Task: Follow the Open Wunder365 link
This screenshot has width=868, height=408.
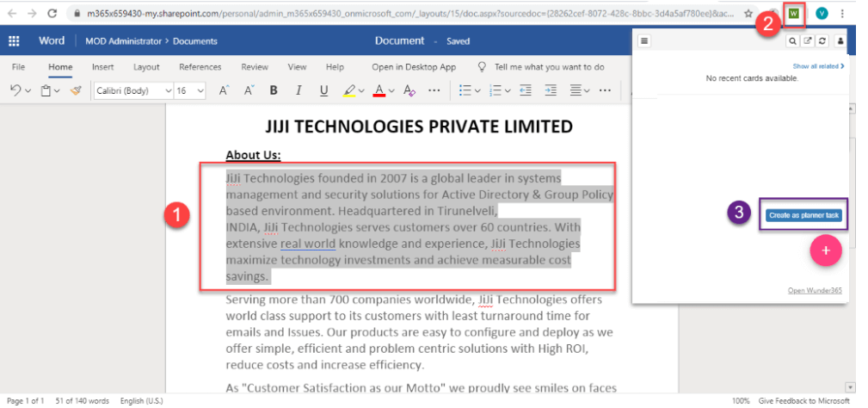Action: [x=815, y=290]
